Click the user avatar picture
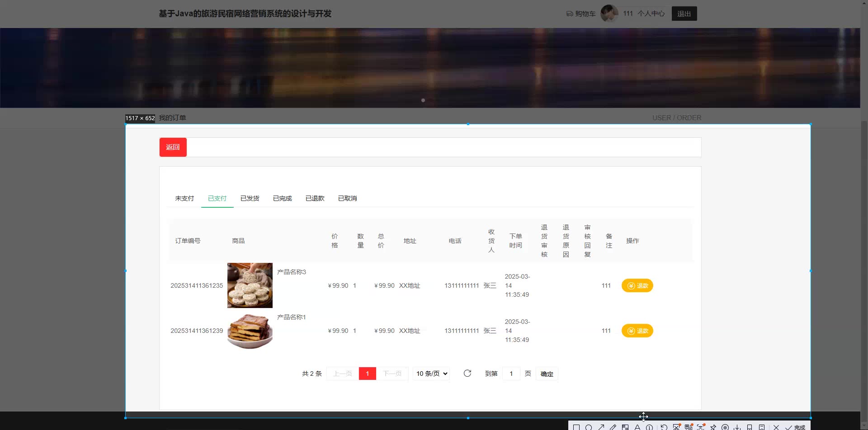868x430 pixels. point(609,14)
